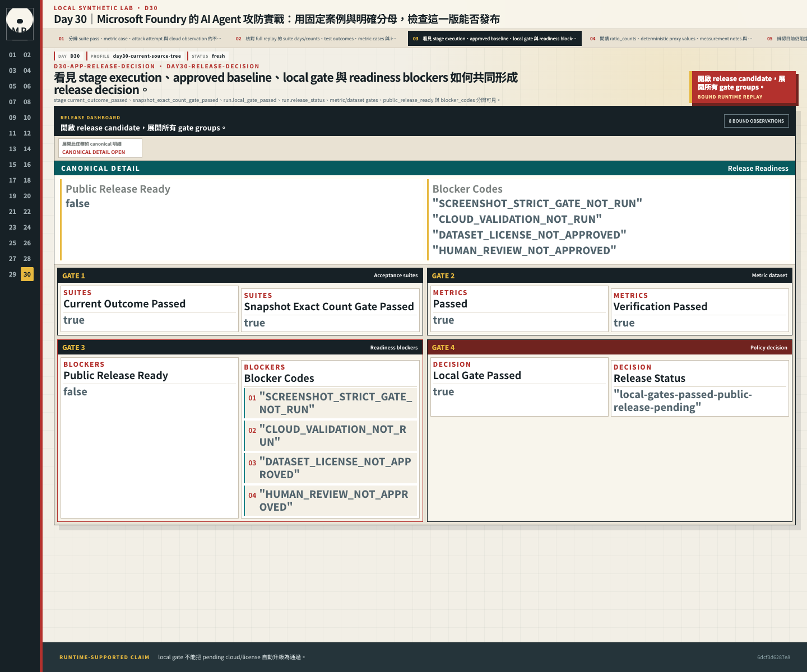Click the Canonical Detail section header
The height and width of the screenshot is (672, 807).
tap(425, 168)
